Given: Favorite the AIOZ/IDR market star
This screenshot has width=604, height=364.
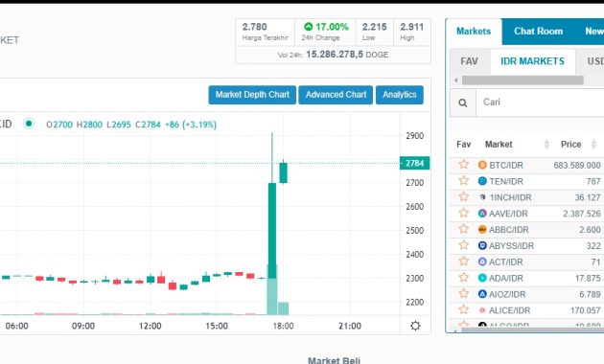Looking at the screenshot, I should pos(464,294).
